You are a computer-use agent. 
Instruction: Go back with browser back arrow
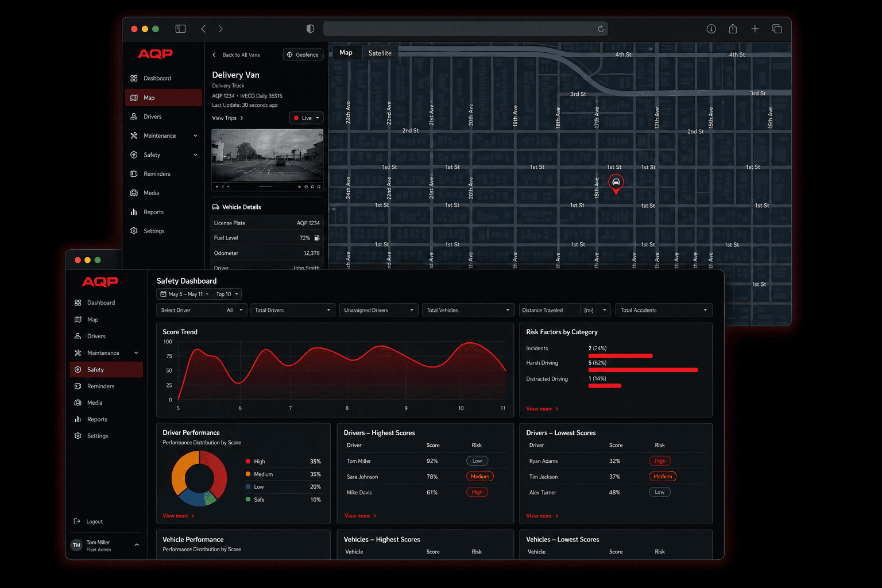tap(203, 29)
